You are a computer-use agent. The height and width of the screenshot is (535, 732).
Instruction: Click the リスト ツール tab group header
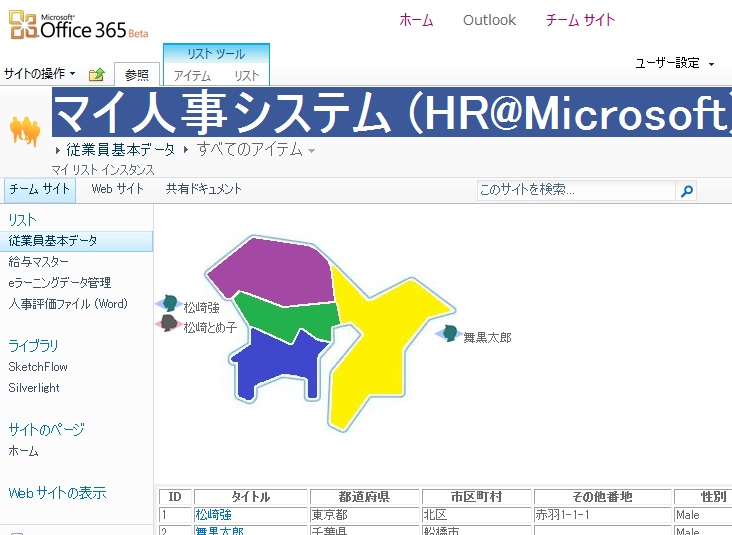(216, 54)
